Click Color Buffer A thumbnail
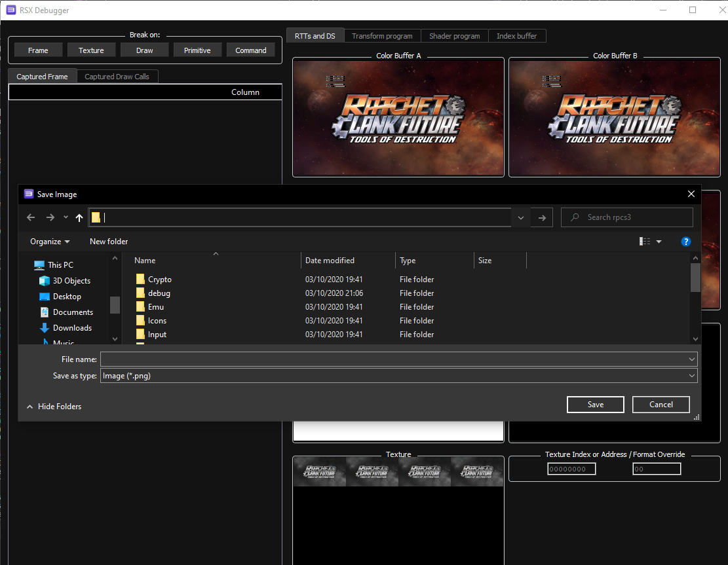Screen dimensions: 728x565 [x=398, y=118]
